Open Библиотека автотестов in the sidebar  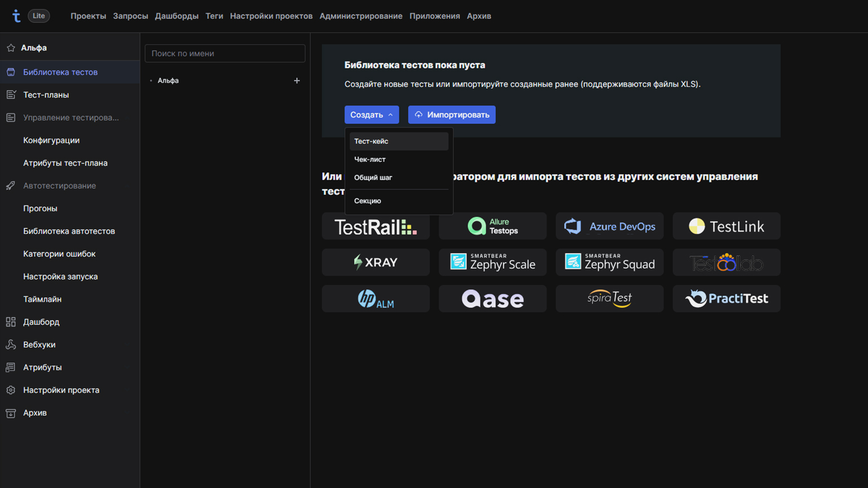(70, 231)
